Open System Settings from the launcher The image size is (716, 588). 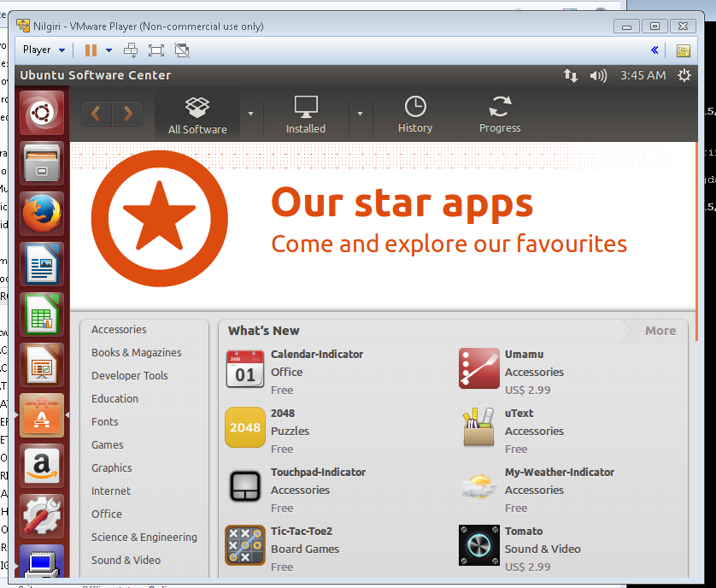[x=42, y=516]
